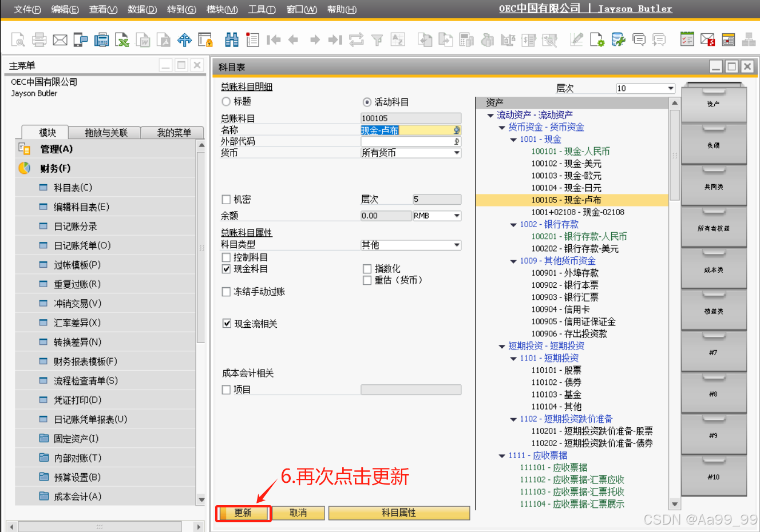Click the 更新 button
Image resolution: width=760 pixels, height=532 pixels.
point(243,513)
